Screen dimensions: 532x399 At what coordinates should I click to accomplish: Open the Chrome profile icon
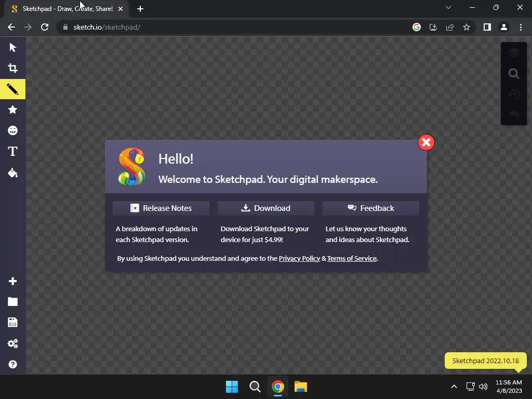(x=504, y=27)
